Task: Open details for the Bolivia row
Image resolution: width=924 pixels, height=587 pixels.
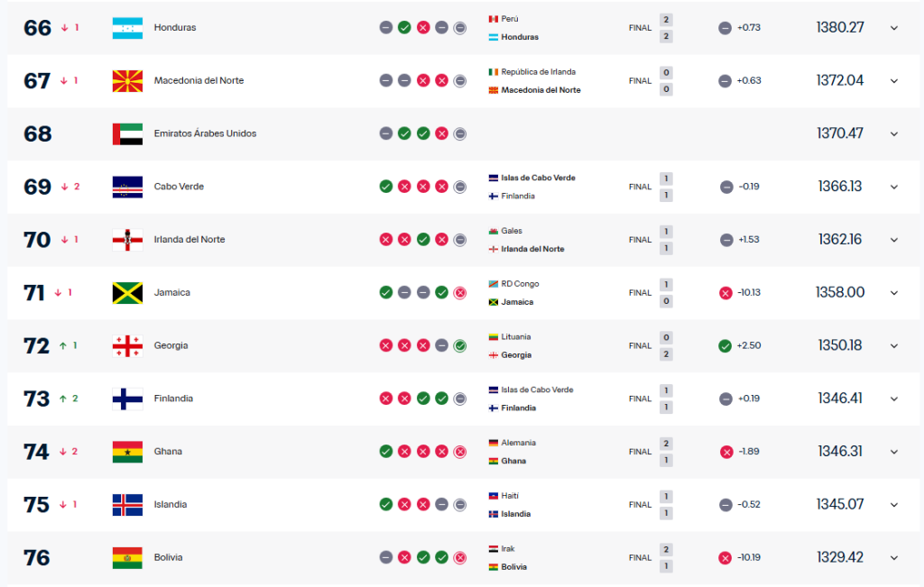Action: point(893,557)
